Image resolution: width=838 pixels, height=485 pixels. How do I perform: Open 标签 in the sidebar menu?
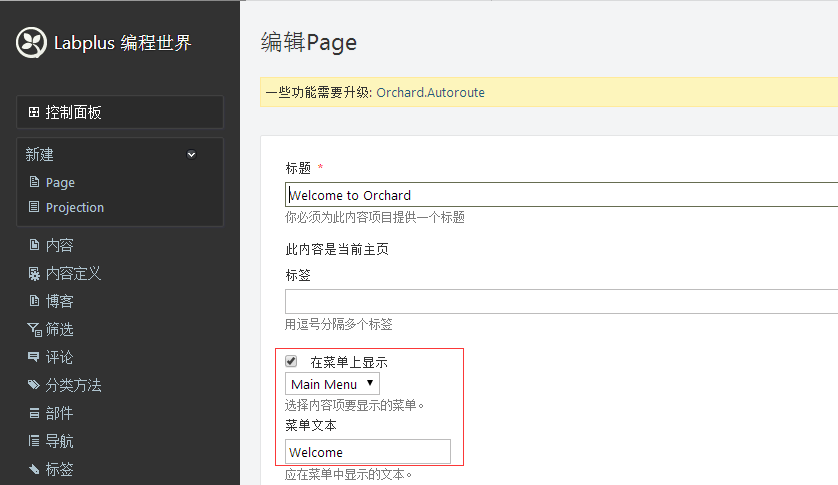[59, 469]
